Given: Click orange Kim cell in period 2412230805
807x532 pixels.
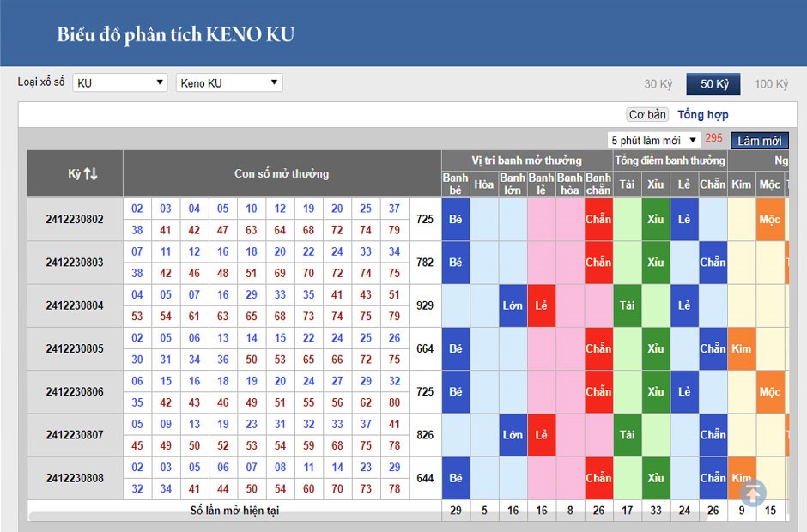Looking at the screenshot, I should (741, 349).
